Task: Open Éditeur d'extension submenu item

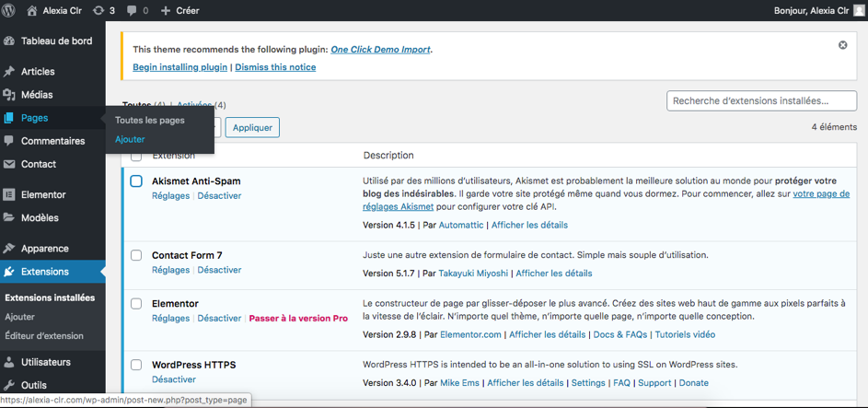Action: 44,335
